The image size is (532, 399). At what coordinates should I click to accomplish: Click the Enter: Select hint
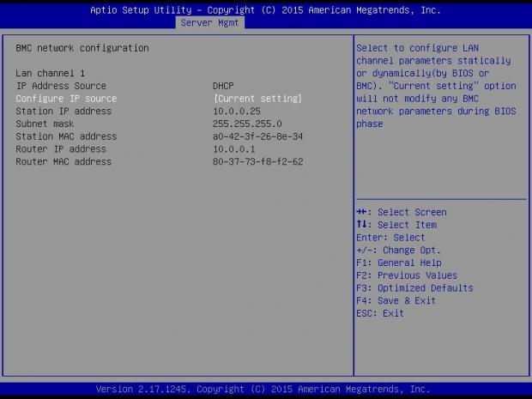pyautogui.click(x=390, y=238)
